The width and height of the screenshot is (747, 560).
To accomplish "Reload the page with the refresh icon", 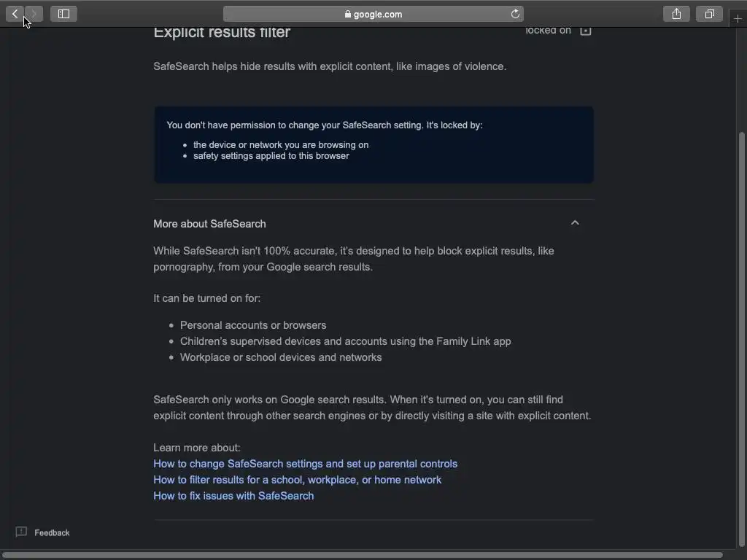I will (x=515, y=14).
